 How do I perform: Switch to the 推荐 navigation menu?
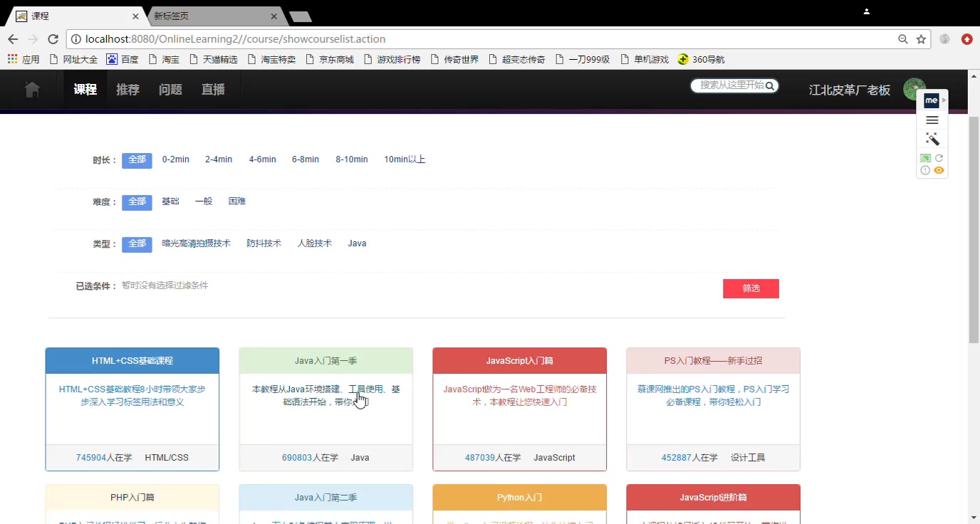[x=127, y=90]
